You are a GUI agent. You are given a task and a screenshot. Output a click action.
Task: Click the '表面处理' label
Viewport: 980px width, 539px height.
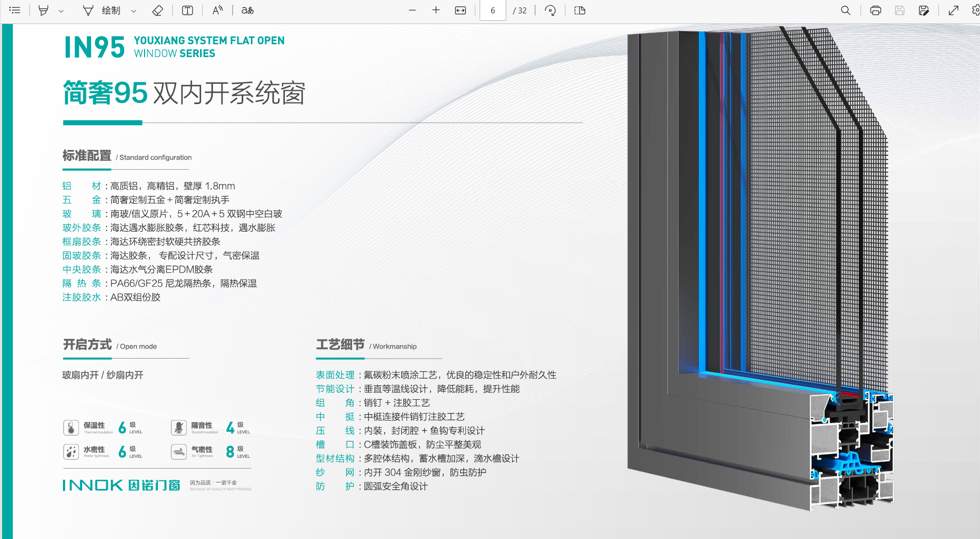335,375
